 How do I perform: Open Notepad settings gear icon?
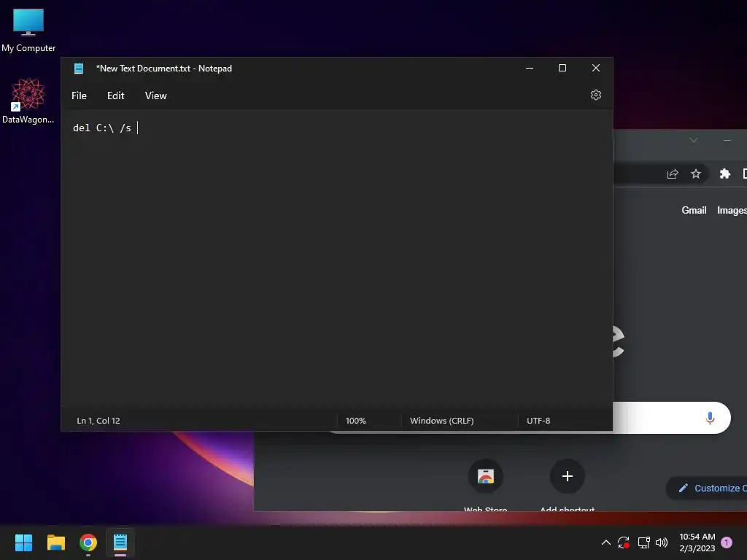click(x=595, y=96)
